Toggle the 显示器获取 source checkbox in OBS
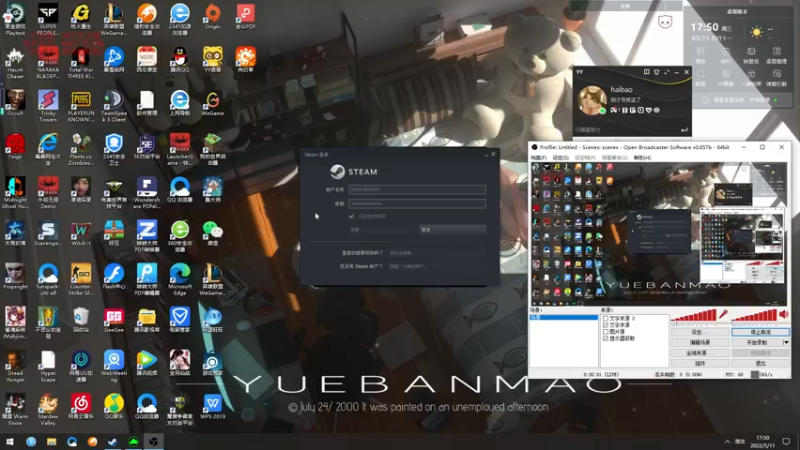The image size is (800, 450). pos(606,338)
